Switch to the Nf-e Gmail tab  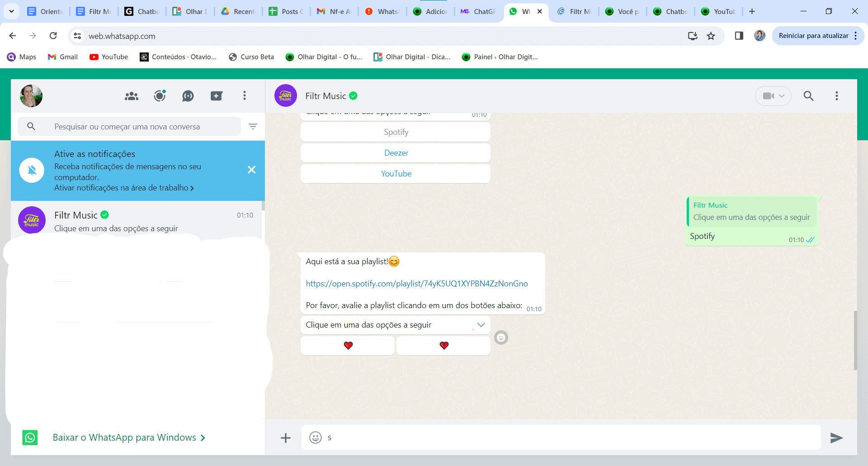click(x=334, y=11)
